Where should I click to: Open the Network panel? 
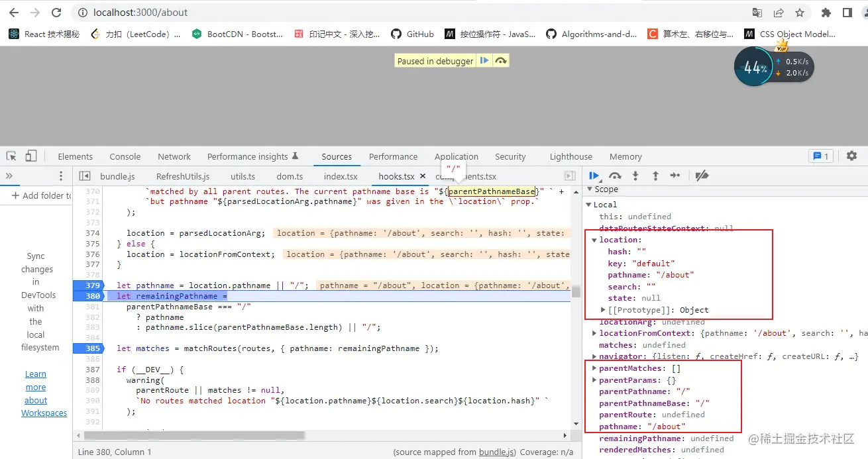pyautogui.click(x=174, y=156)
